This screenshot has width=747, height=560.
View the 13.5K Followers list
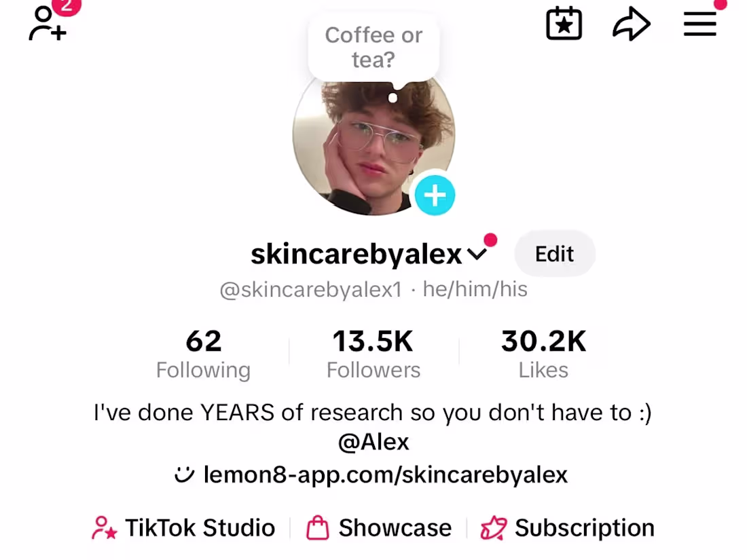tap(373, 354)
